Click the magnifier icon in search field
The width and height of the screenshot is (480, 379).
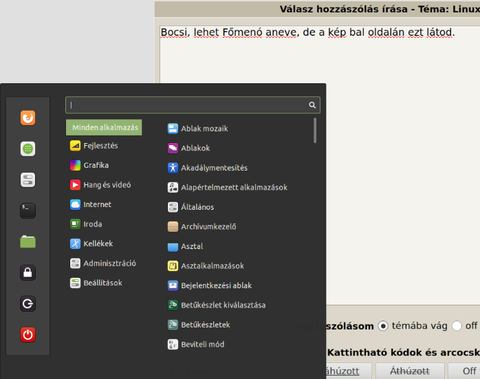(x=312, y=105)
